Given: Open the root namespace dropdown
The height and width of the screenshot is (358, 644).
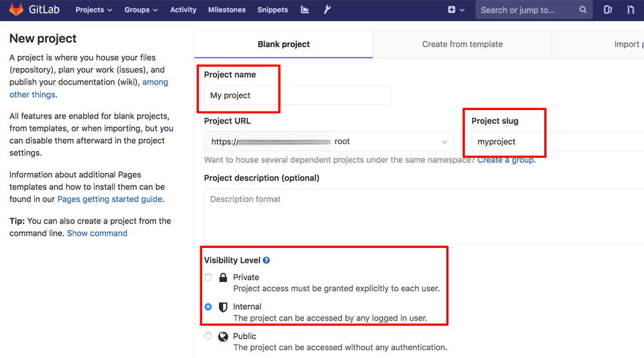Looking at the screenshot, I should point(390,142).
